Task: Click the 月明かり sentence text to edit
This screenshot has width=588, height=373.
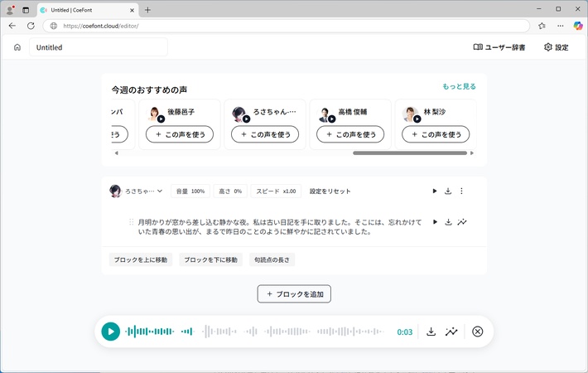Action: point(280,226)
